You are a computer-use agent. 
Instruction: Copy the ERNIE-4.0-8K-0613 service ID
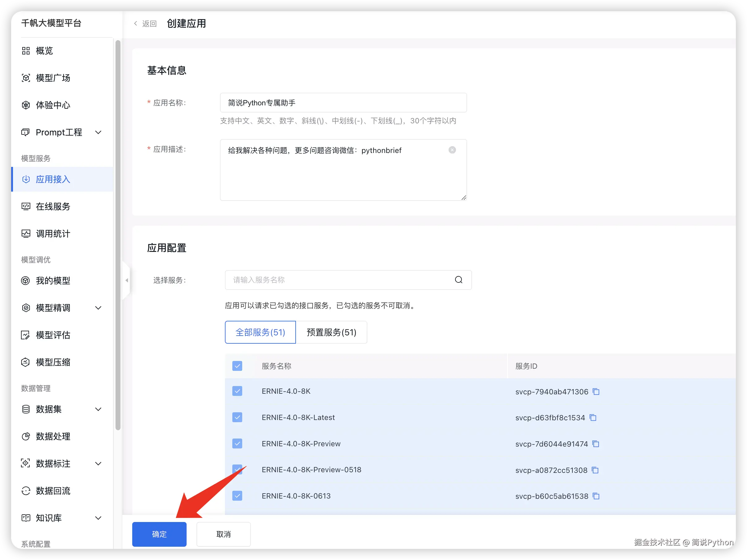pyautogui.click(x=596, y=496)
